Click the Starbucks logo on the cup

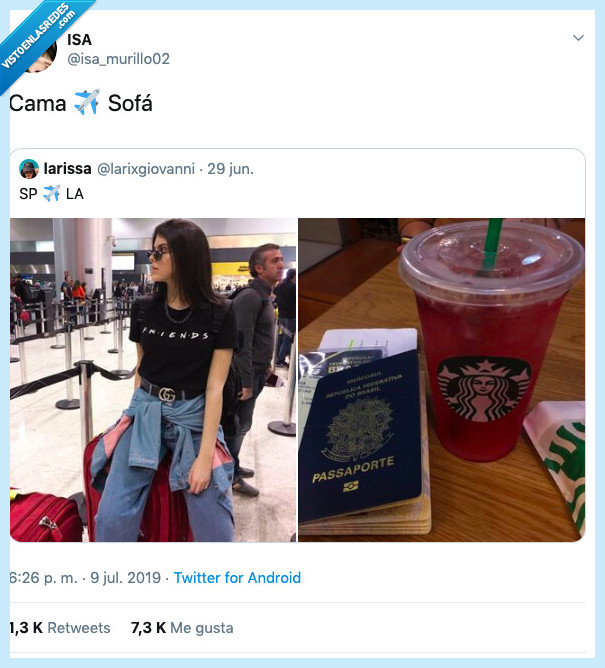click(x=484, y=389)
